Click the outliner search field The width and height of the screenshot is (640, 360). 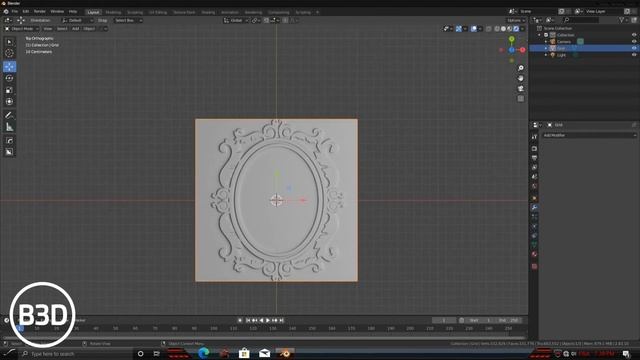[581, 20]
